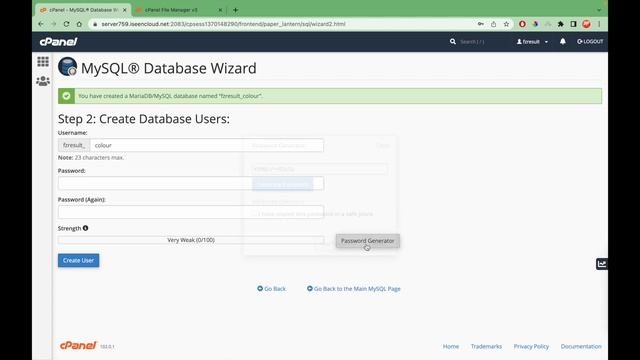Click the Very Weak strength meter bar

point(191,240)
